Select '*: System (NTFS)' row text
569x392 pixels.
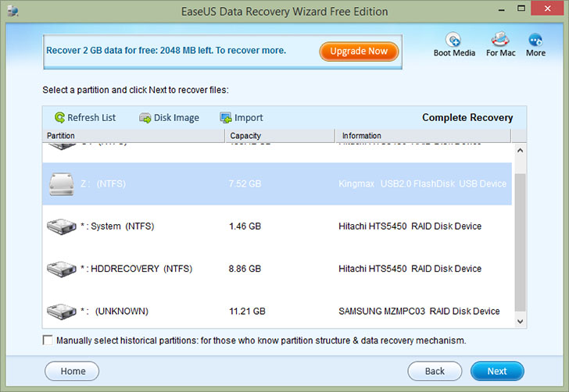pyautogui.click(x=117, y=226)
